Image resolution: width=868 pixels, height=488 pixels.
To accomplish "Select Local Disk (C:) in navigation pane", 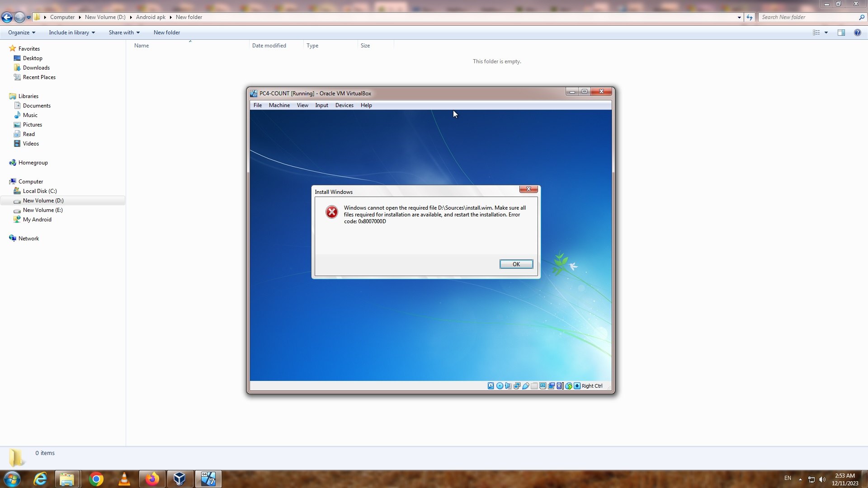I will coord(40,191).
